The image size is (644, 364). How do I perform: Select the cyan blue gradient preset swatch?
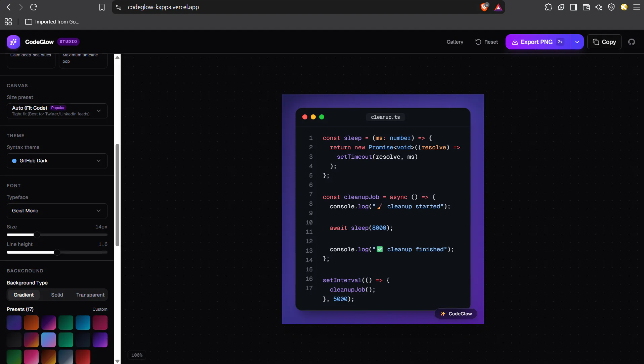(x=83, y=323)
